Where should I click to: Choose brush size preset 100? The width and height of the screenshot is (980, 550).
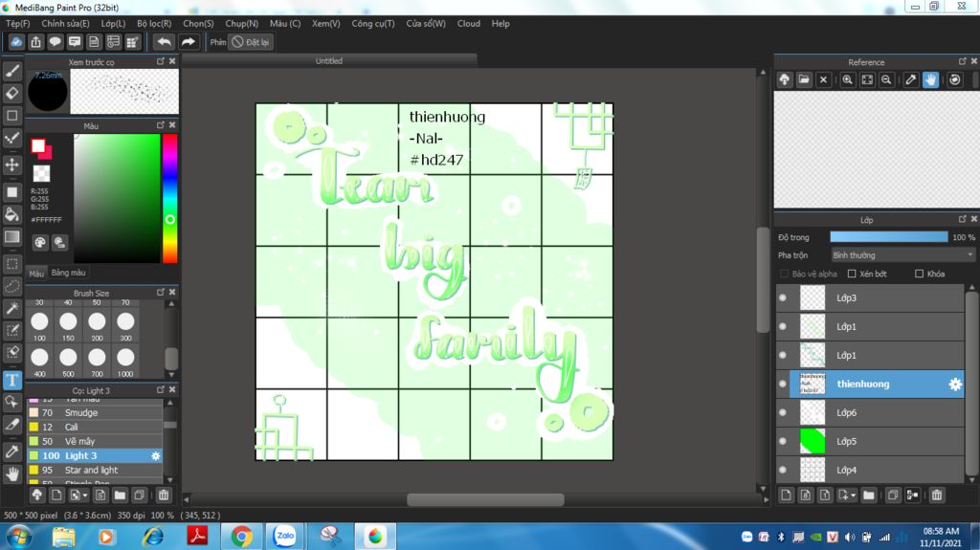pos(39,326)
